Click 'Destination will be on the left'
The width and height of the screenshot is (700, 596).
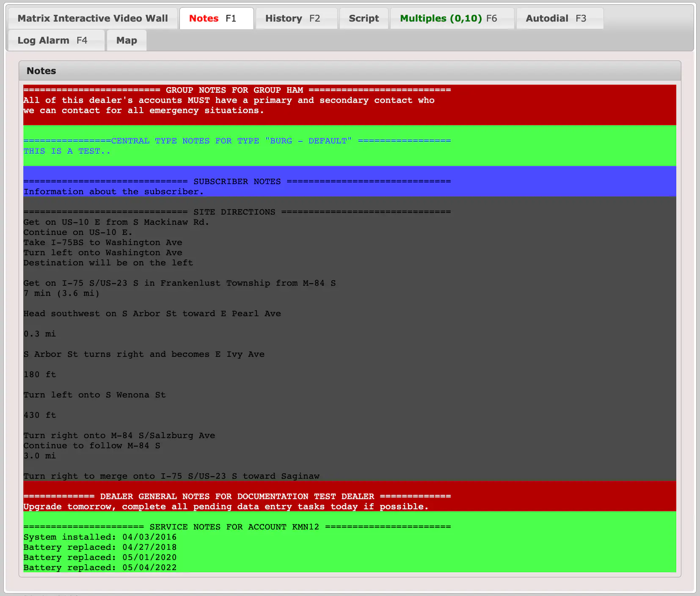pyautogui.click(x=108, y=263)
